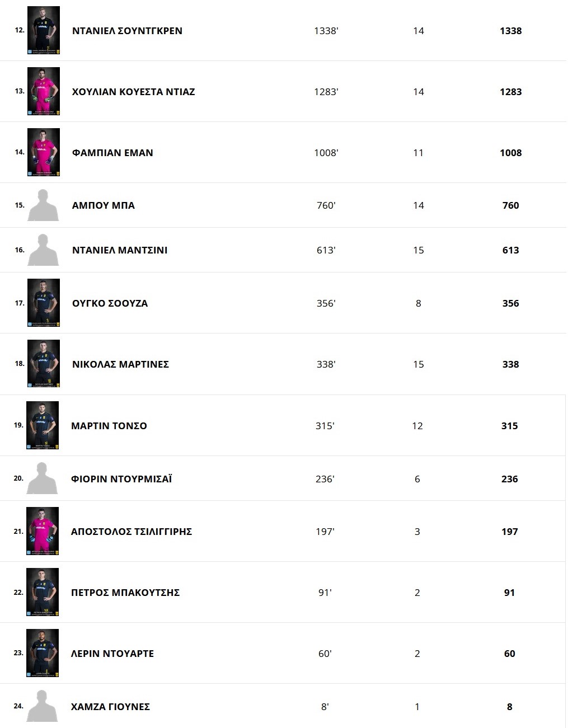Select the 1338 total for Σούντγκρεν
Viewport: 568px width, 728px height.
tap(510, 31)
